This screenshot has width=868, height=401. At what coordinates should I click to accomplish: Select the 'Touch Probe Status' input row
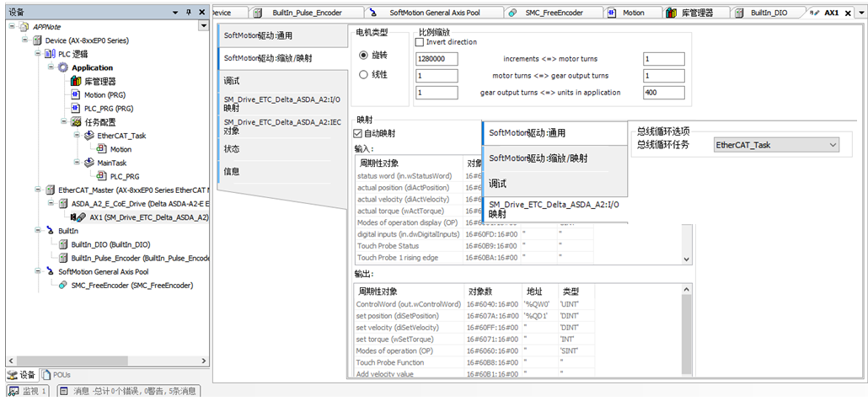(x=474, y=246)
